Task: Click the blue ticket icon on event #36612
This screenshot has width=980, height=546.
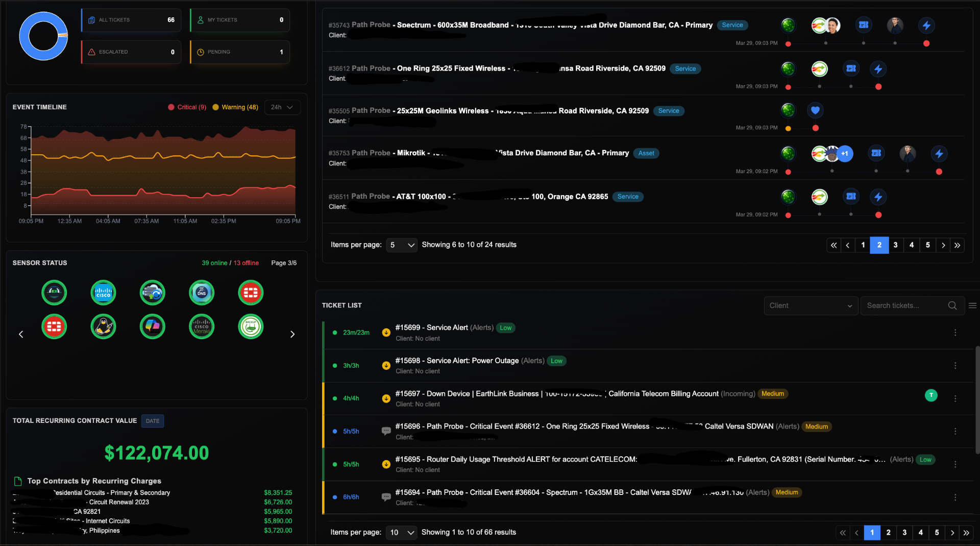Action: click(x=850, y=68)
